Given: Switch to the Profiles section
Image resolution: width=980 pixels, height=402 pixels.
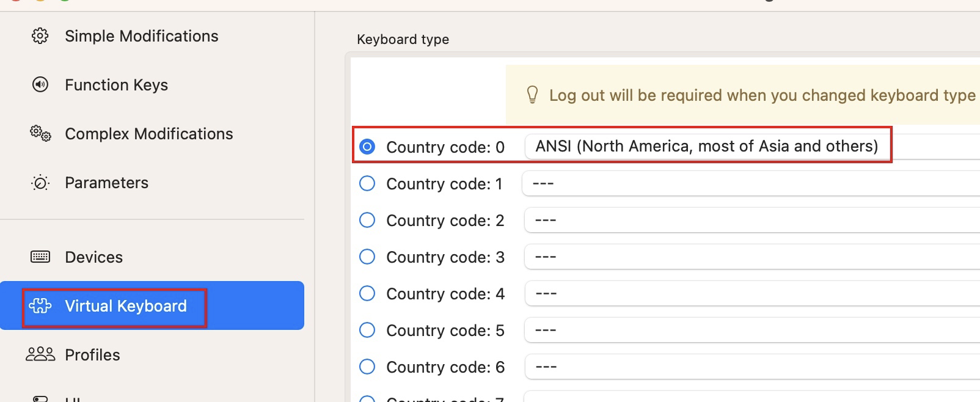Looking at the screenshot, I should coord(92,355).
